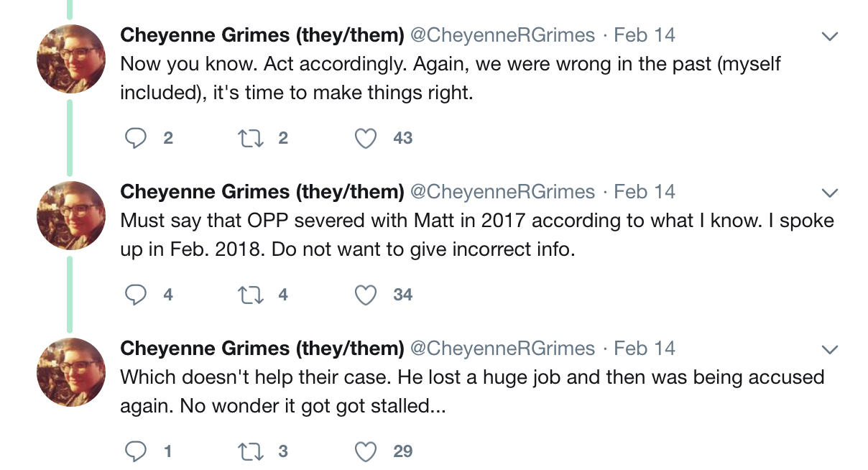Click the avatar beside the OPP tweet
The height and width of the screenshot is (470, 868).
coord(71,216)
